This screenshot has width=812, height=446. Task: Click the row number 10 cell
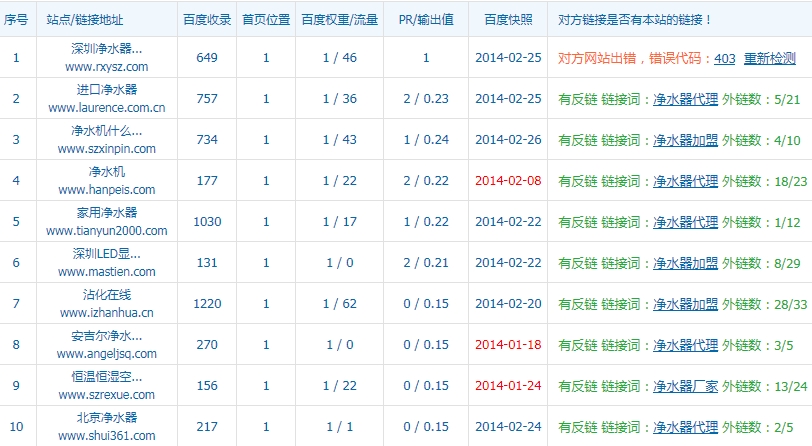17,426
